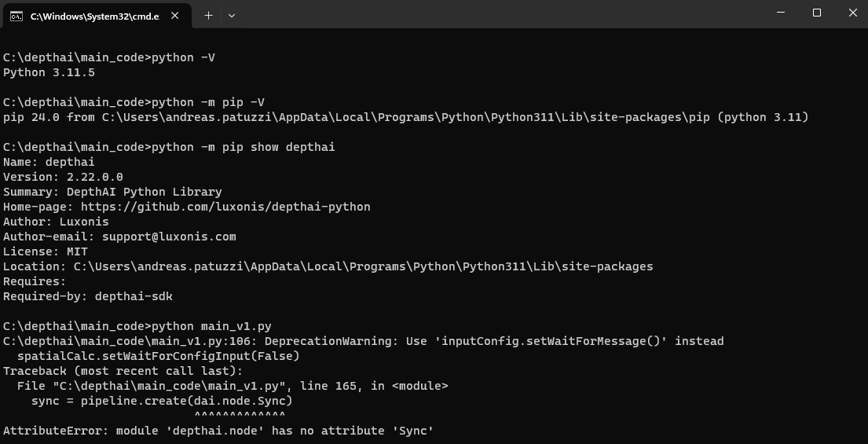Screen dimensions: 868x444
Task: Open a new tab with plus button
Action: click(208, 15)
